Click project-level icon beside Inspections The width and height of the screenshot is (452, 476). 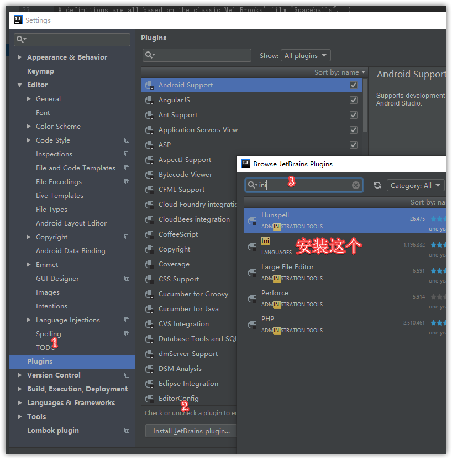click(x=127, y=154)
